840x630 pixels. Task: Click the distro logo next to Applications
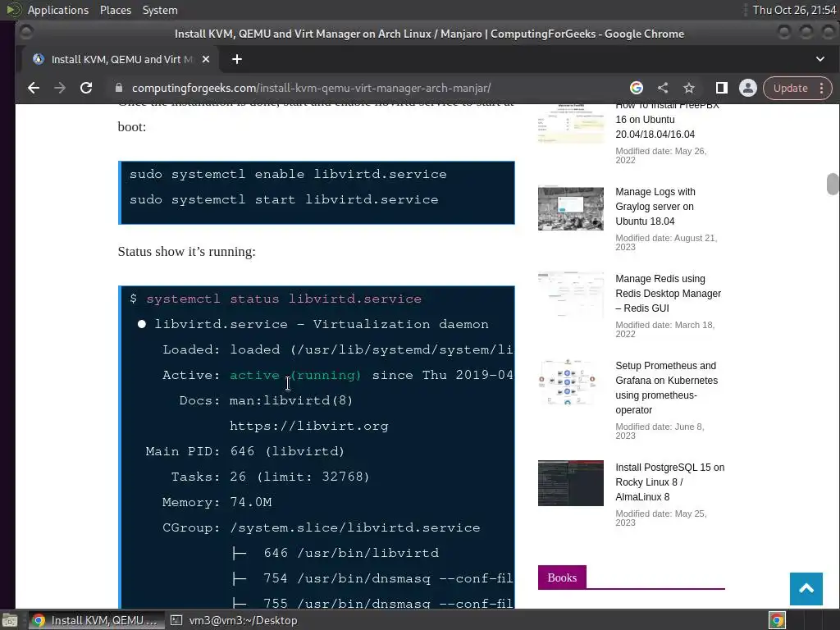click(x=13, y=10)
